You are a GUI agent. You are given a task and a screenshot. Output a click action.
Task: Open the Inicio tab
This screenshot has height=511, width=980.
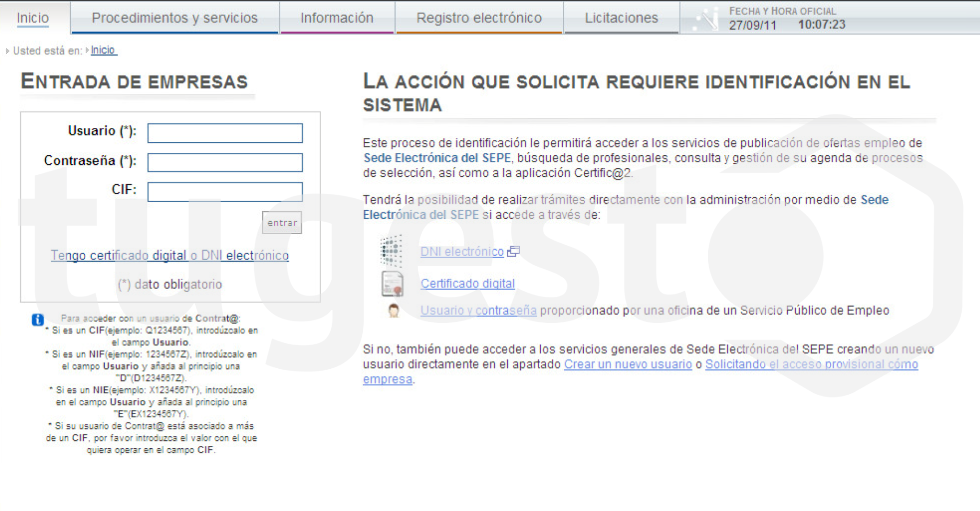33,18
